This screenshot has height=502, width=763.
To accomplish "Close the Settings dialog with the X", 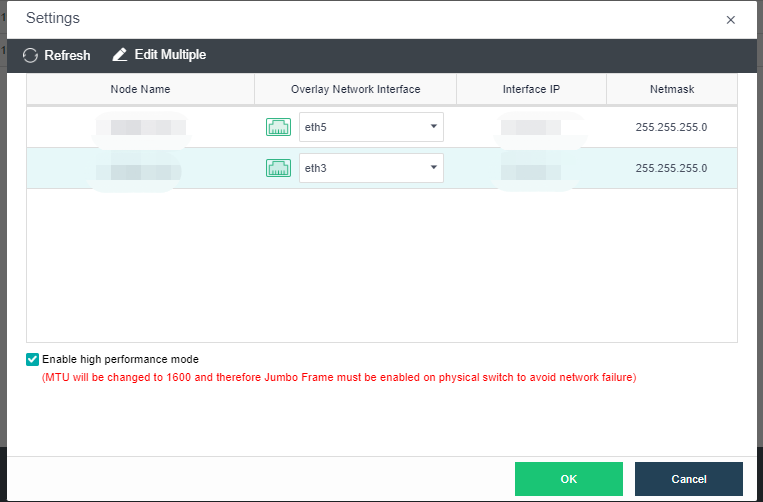I will [x=730, y=19].
